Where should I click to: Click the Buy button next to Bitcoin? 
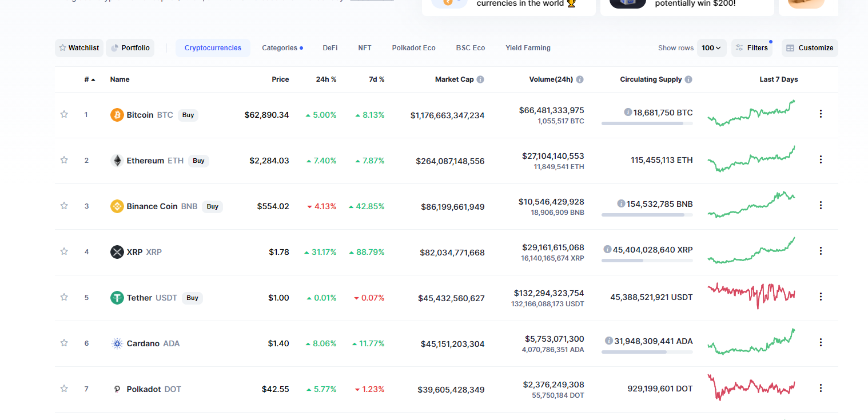(x=188, y=115)
